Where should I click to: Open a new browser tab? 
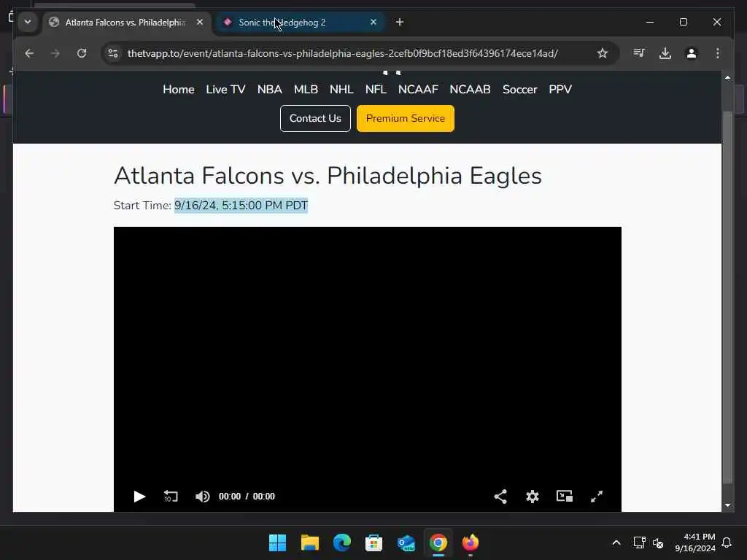pos(400,22)
